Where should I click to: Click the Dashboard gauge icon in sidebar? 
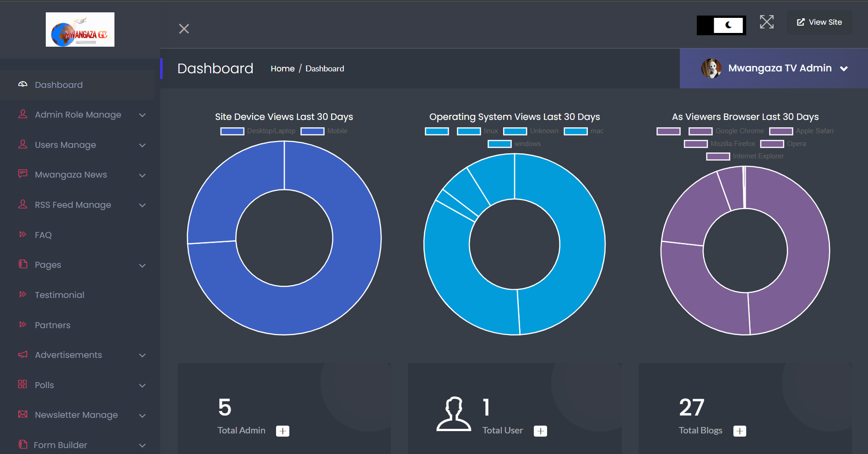click(23, 84)
